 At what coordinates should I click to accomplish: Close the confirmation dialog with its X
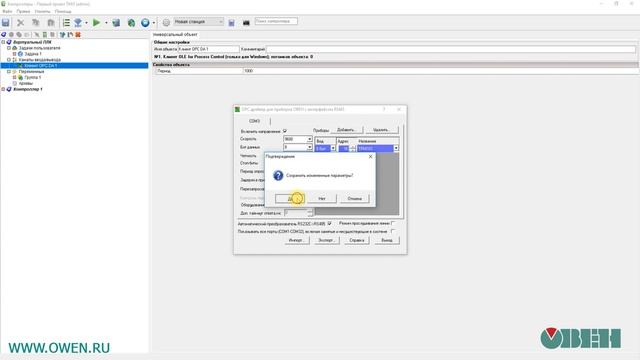tap(371, 156)
